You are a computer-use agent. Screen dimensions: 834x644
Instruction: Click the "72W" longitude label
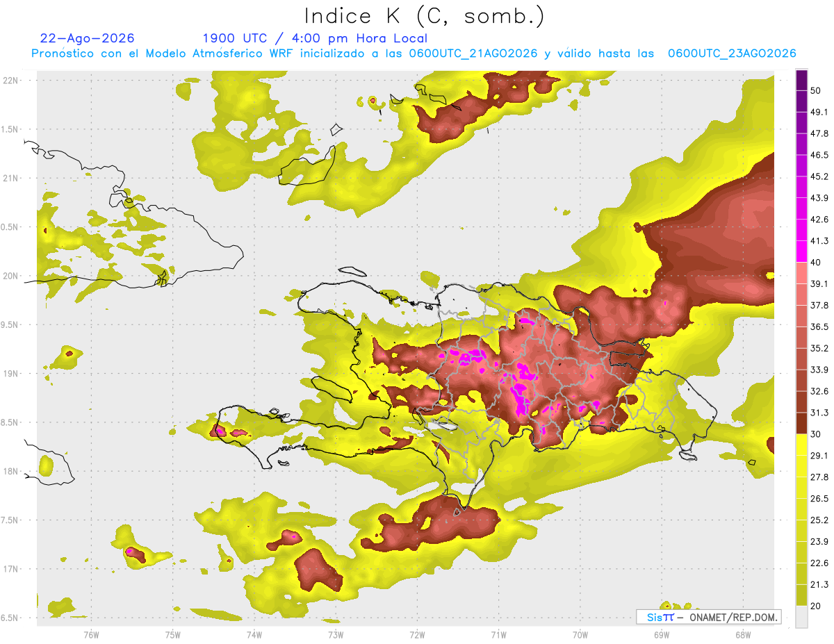(417, 635)
